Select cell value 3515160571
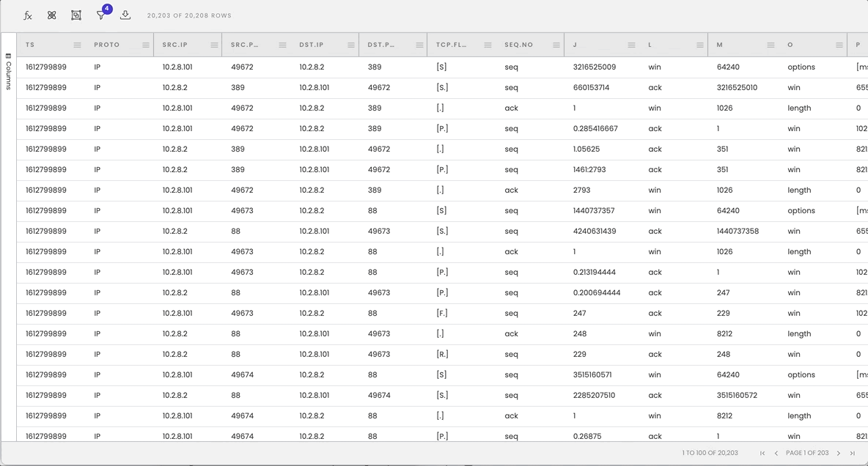Viewport: 868px width, 466px height. [x=592, y=374]
